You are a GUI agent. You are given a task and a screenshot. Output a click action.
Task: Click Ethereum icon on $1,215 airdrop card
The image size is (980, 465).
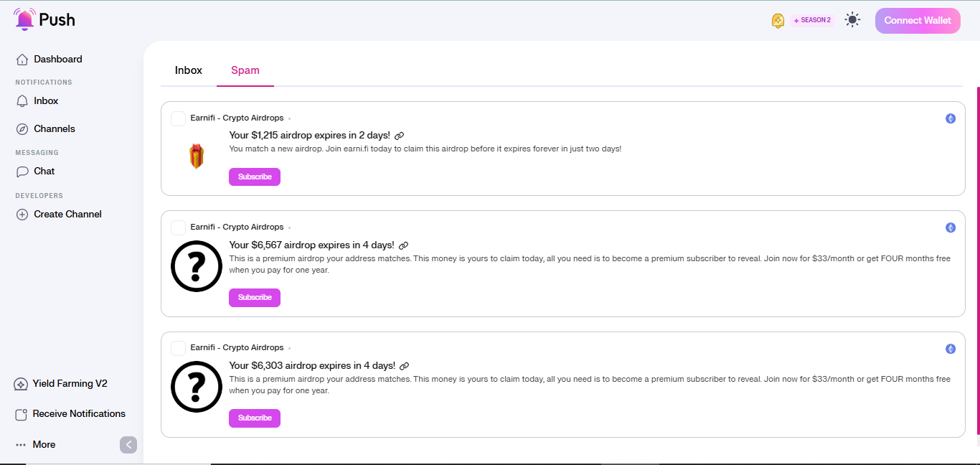tap(951, 118)
